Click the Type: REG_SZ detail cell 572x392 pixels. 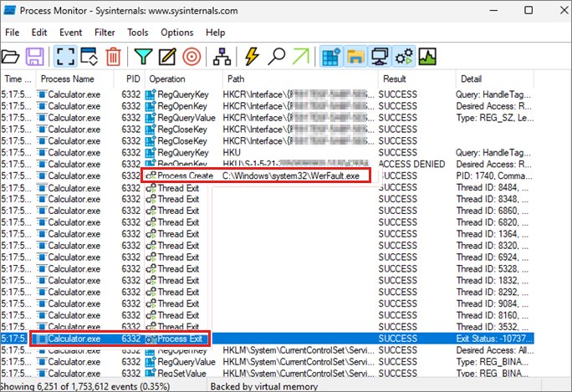495,118
